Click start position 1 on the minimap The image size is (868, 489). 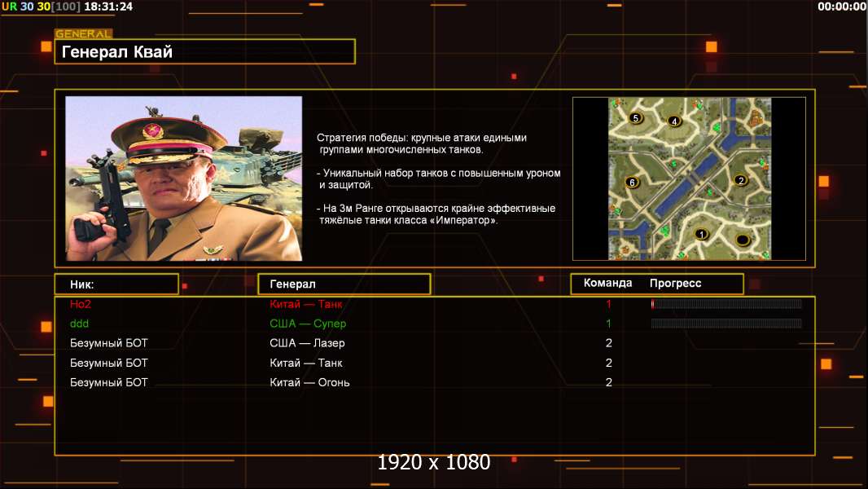701,234
